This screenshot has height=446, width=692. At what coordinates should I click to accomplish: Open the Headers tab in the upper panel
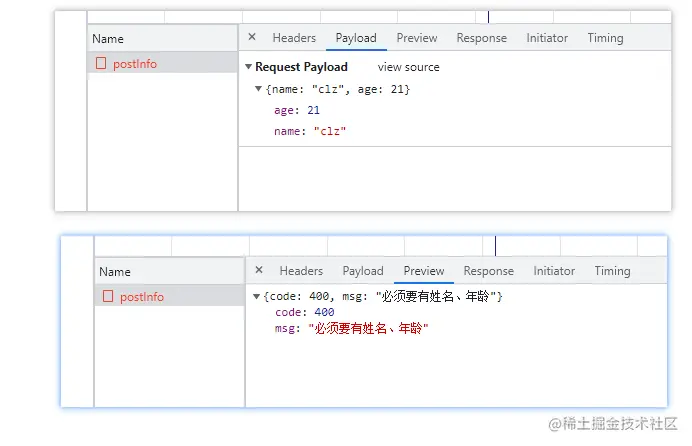294,38
